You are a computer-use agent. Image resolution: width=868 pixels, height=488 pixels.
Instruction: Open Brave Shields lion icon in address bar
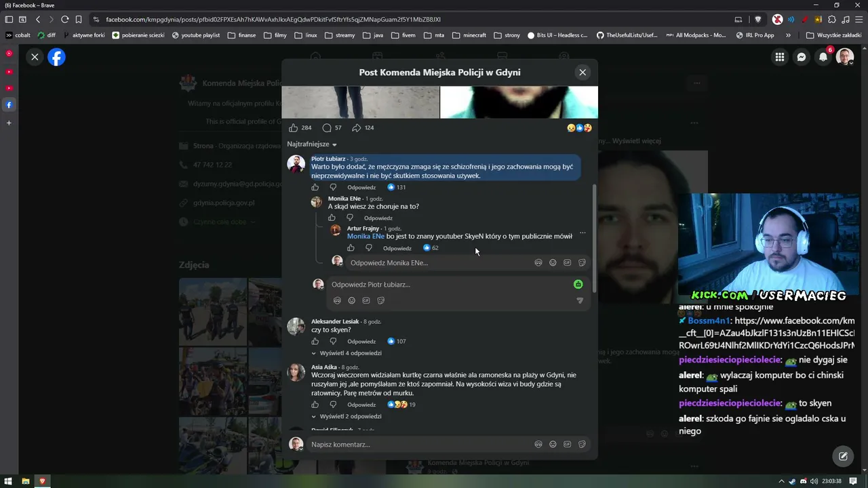click(758, 20)
